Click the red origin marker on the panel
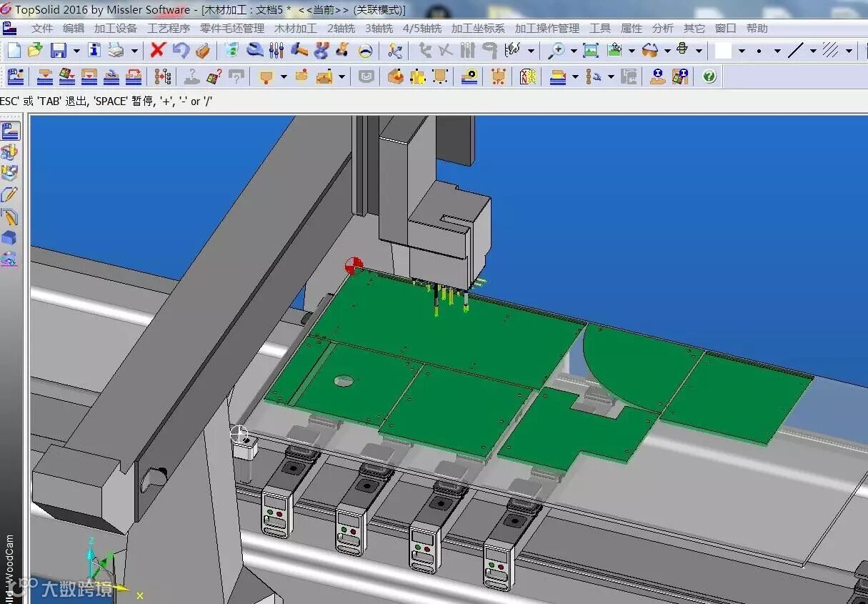Viewport: 868px width, 604px height. coord(354,266)
